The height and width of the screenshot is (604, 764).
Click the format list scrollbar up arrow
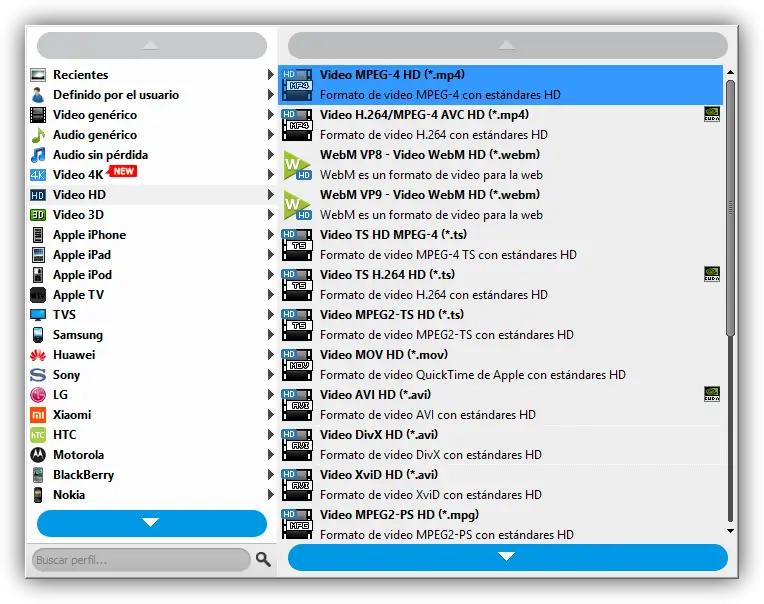coord(730,72)
